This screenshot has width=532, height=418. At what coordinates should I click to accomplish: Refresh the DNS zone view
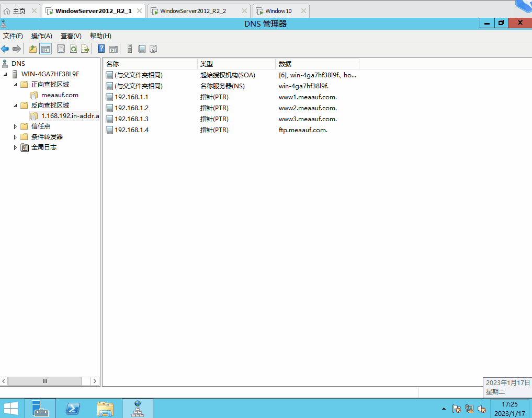click(x=73, y=49)
